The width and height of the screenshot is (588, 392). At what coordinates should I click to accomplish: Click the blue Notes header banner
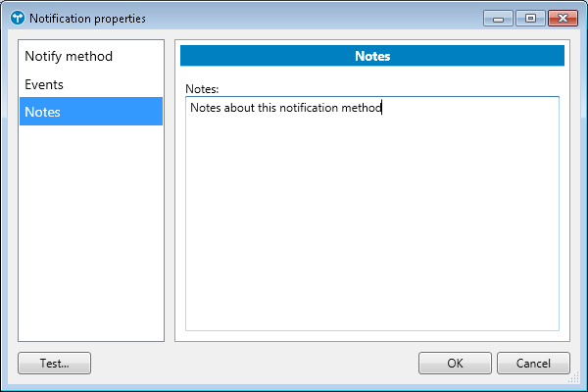pyautogui.click(x=372, y=57)
